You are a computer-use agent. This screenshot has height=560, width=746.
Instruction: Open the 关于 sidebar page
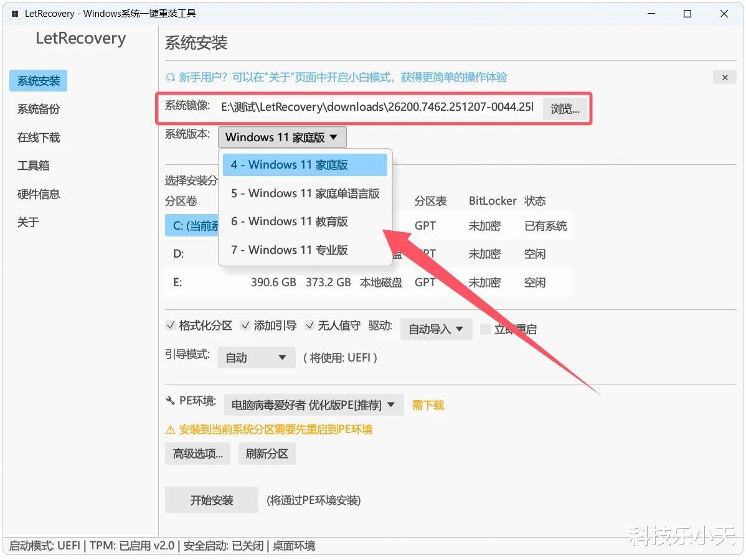28,222
